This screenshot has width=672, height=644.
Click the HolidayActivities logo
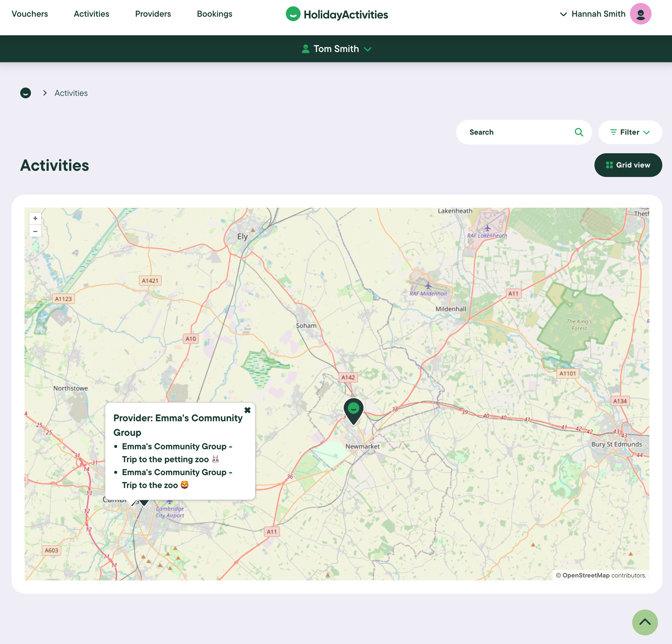[x=337, y=14]
